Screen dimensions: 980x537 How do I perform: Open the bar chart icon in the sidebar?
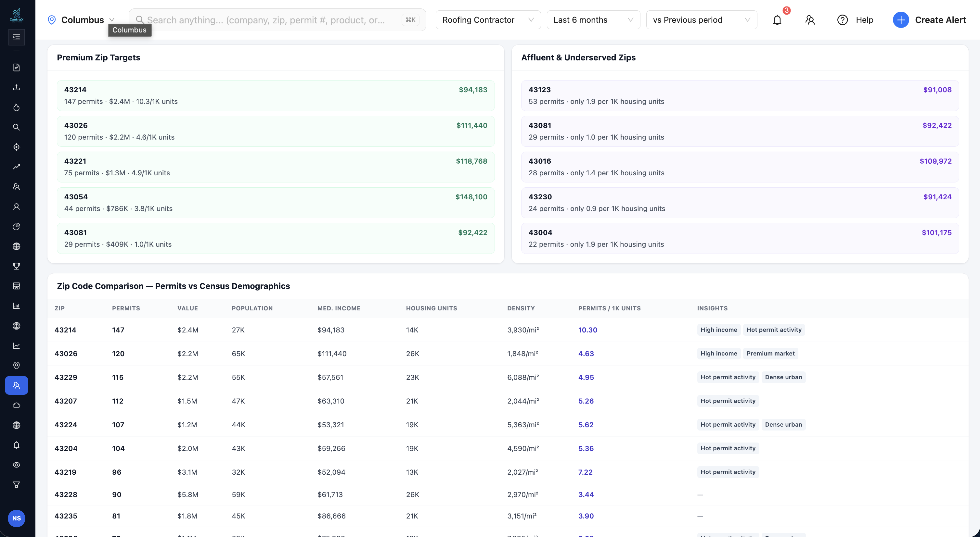click(16, 306)
